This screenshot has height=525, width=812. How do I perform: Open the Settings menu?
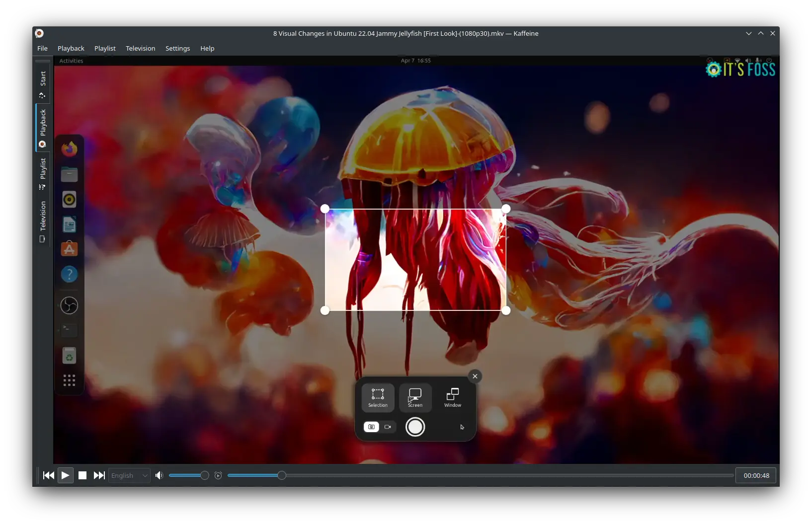tap(177, 48)
